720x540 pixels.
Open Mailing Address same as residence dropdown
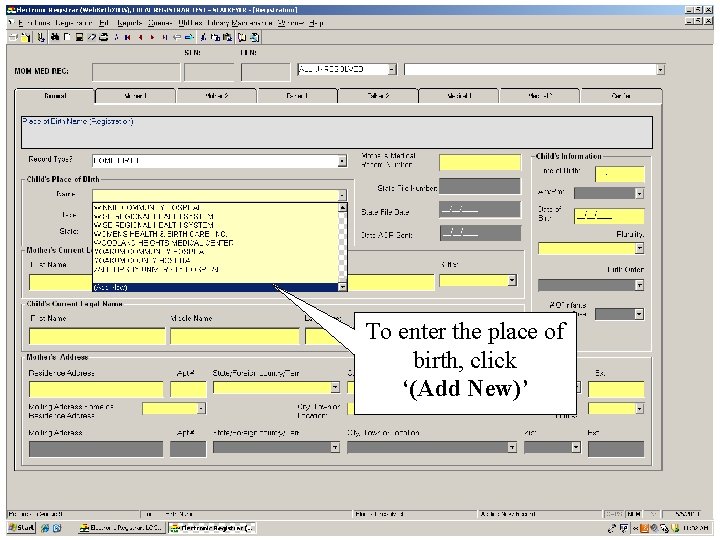[201, 408]
